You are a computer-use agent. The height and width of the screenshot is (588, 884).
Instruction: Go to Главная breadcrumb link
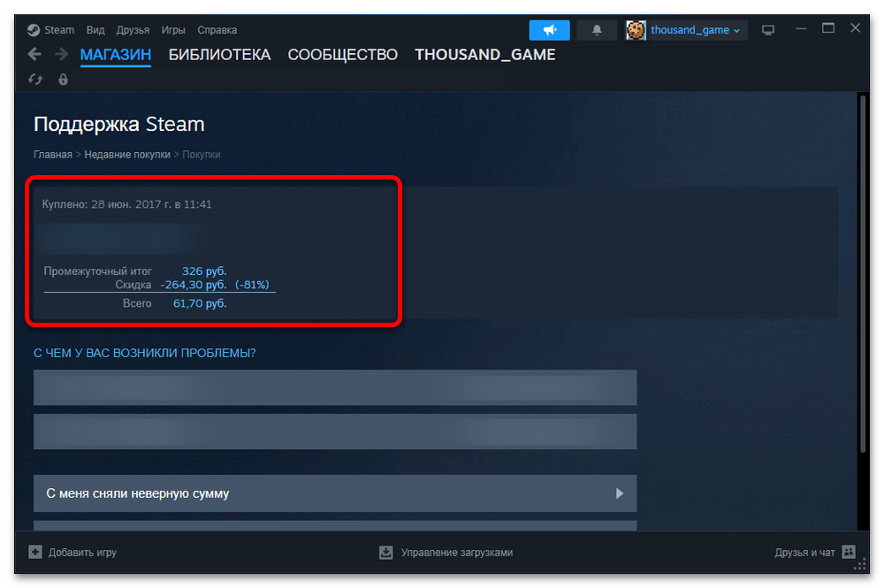coord(53,155)
